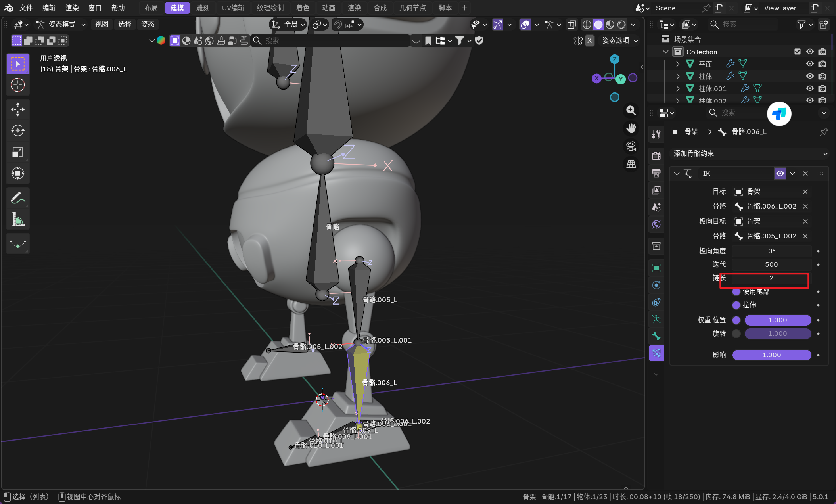Screen dimensions: 836x504
Task: Click the zoom magnifier viewport icon
Action: [631, 111]
